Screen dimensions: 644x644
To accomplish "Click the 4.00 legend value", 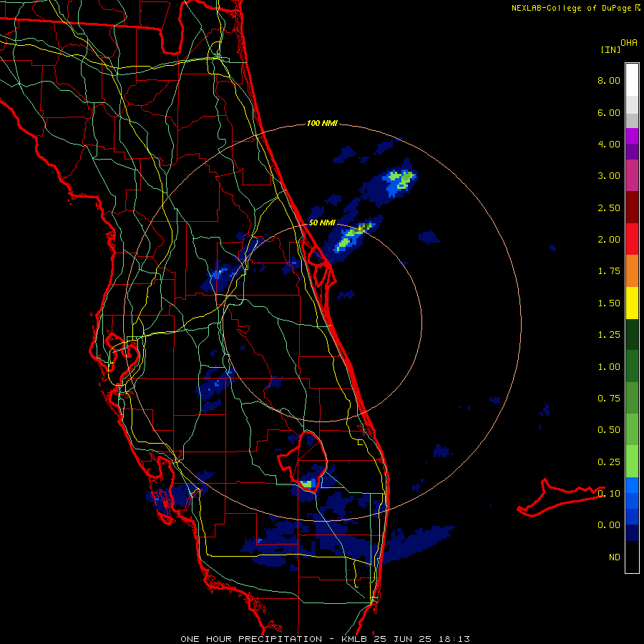I will pos(609,144).
